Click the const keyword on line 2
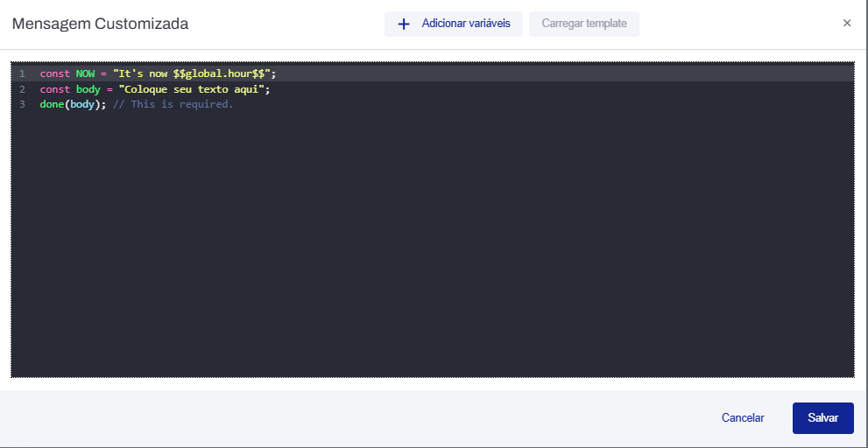868x448 pixels. point(54,89)
